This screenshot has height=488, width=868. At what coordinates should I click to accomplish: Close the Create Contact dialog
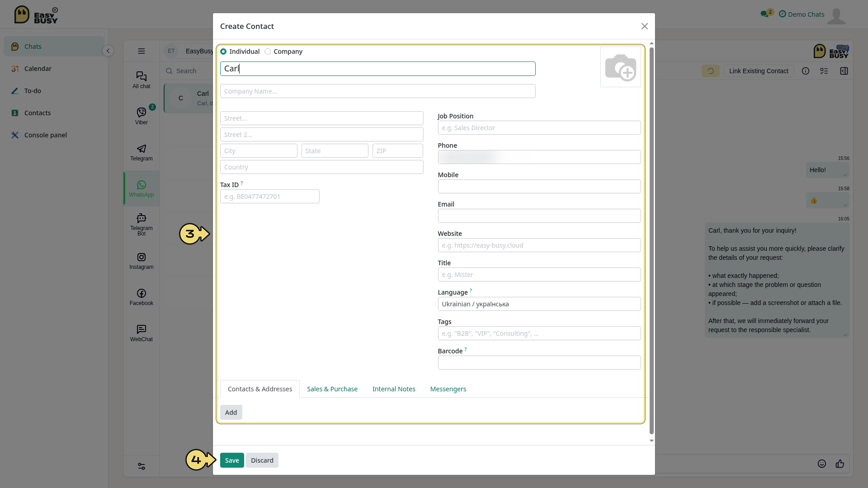coord(645,26)
